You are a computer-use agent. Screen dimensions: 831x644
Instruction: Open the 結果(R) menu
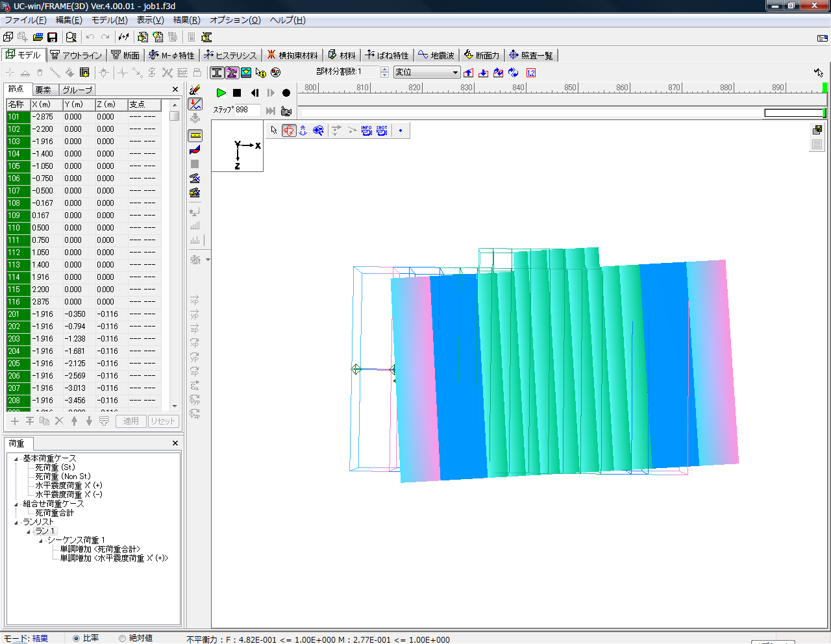pyautogui.click(x=186, y=20)
